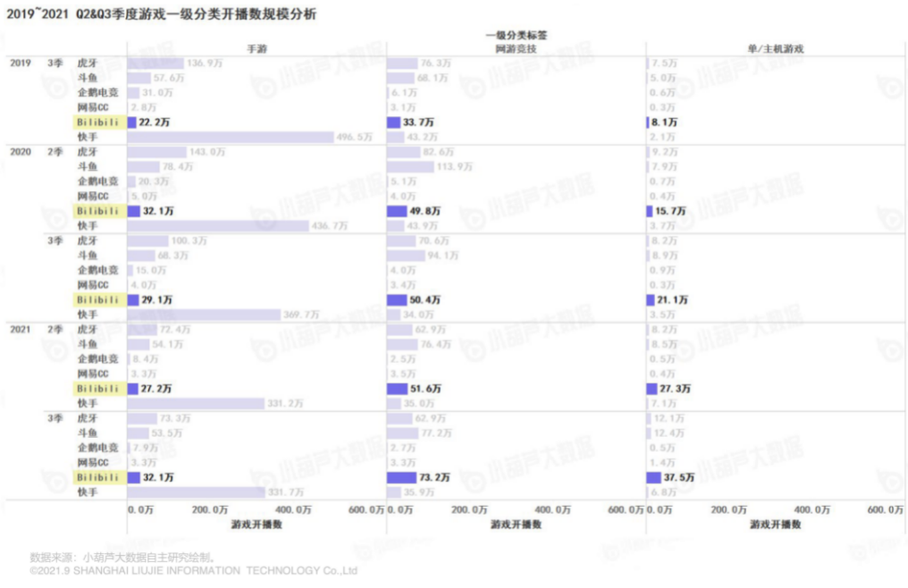Select the 一级分类标签 heading
The image size is (908, 588).
point(516,36)
